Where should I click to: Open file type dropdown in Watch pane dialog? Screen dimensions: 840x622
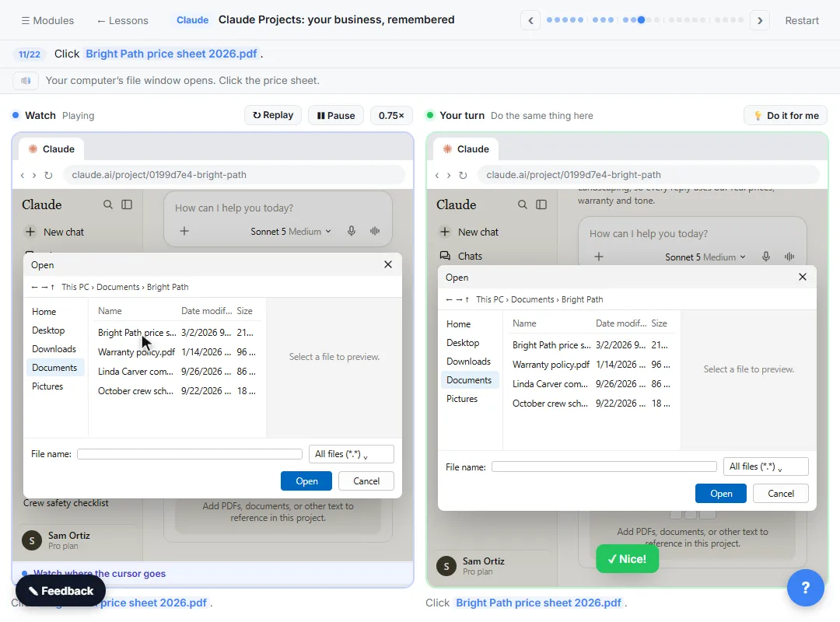352,454
